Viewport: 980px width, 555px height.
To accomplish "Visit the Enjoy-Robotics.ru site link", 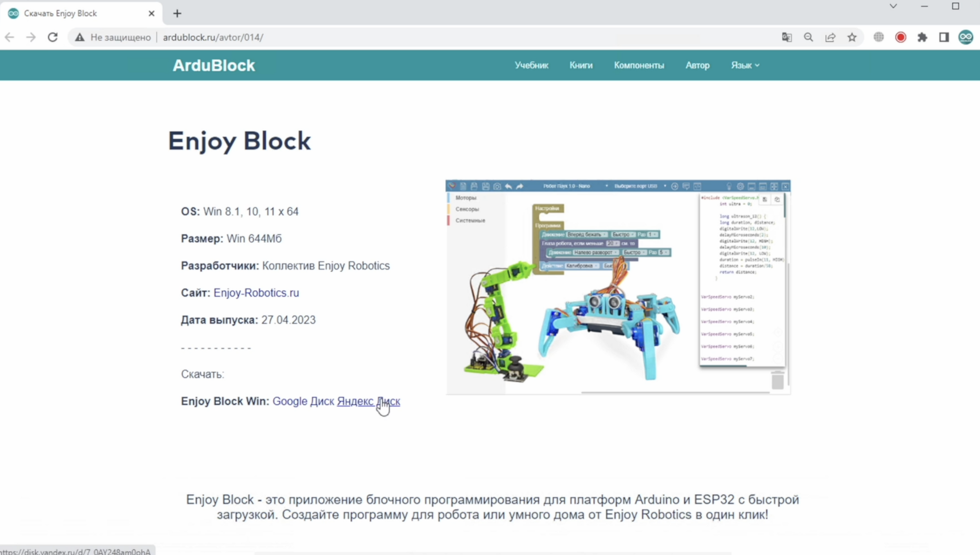I will [x=256, y=293].
